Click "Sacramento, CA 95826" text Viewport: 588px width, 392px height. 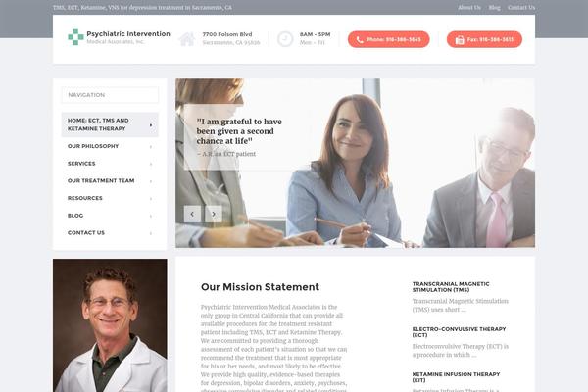231,43
